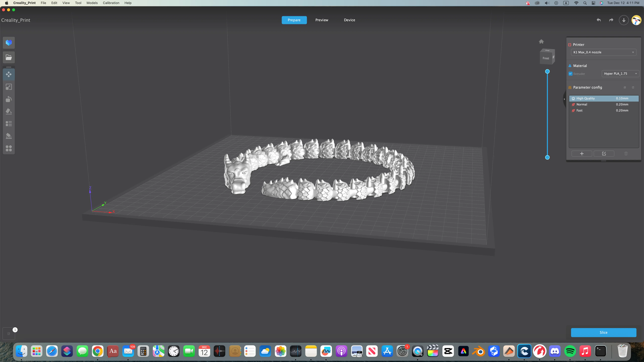
Task: Open the Support tool icon
Action: [9, 136]
